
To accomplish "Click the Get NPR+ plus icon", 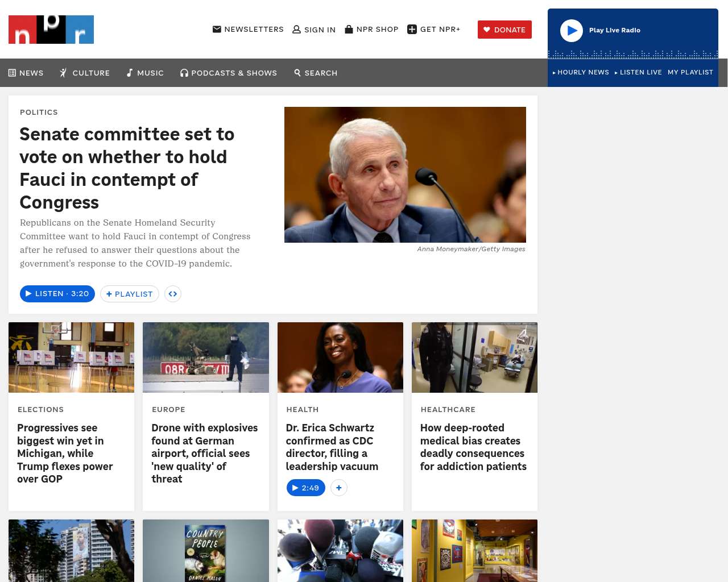I will [412, 30].
